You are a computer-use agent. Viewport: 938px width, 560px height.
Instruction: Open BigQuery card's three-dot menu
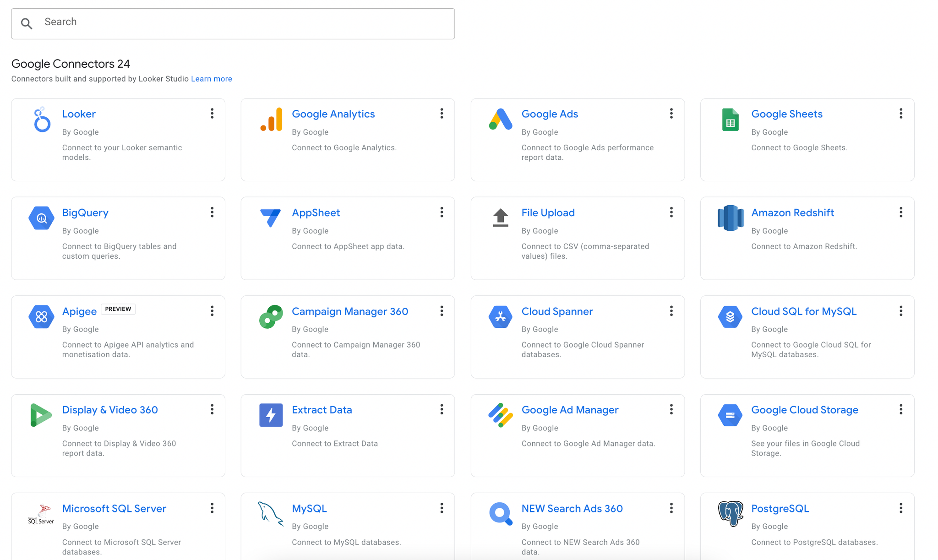coord(212,212)
